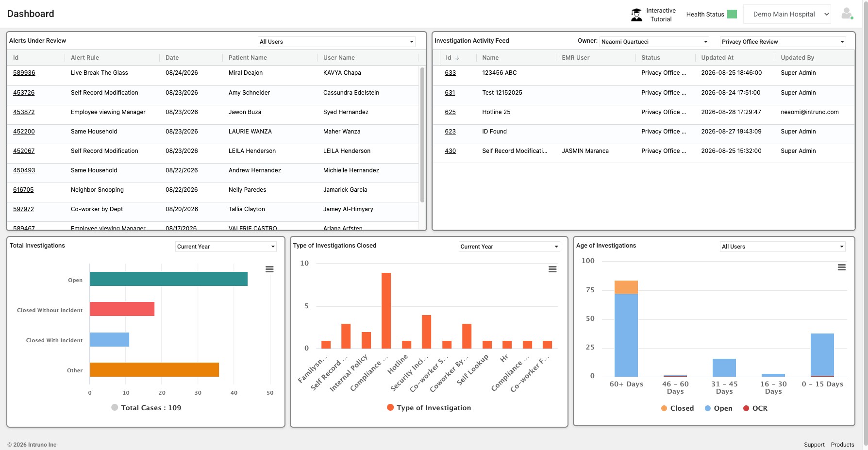Click the red Closed Without Incident bar
Image resolution: width=868 pixels, height=450 pixels.
pos(122,309)
